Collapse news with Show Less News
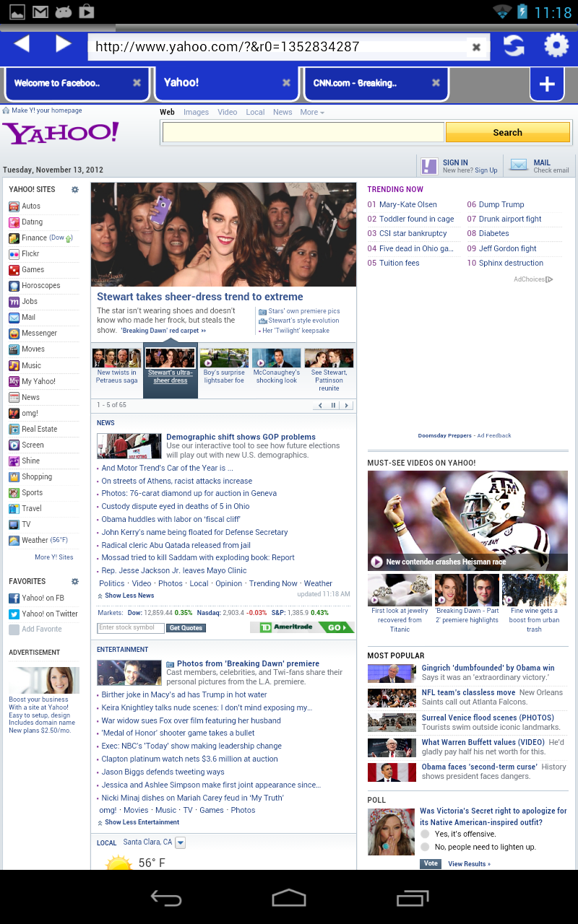578x924 pixels. (x=129, y=596)
